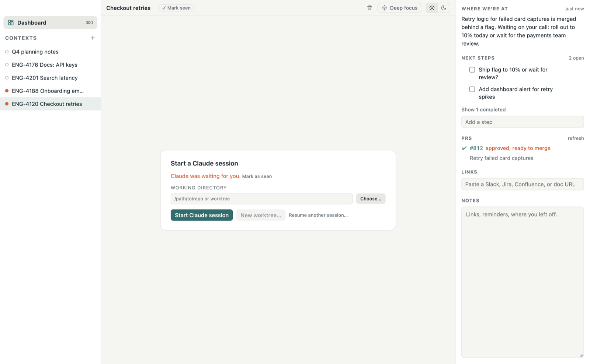Image resolution: width=590 pixels, height=364 pixels.
Task: Open ENG-4188 Onboarding context
Action: [x=51, y=91]
